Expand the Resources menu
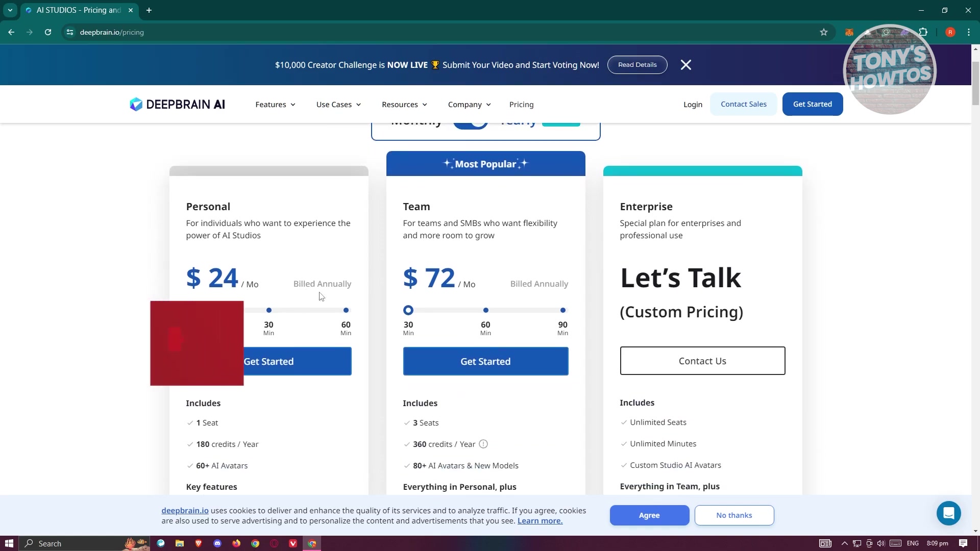Screen dimensions: 980x551 (x=404, y=105)
